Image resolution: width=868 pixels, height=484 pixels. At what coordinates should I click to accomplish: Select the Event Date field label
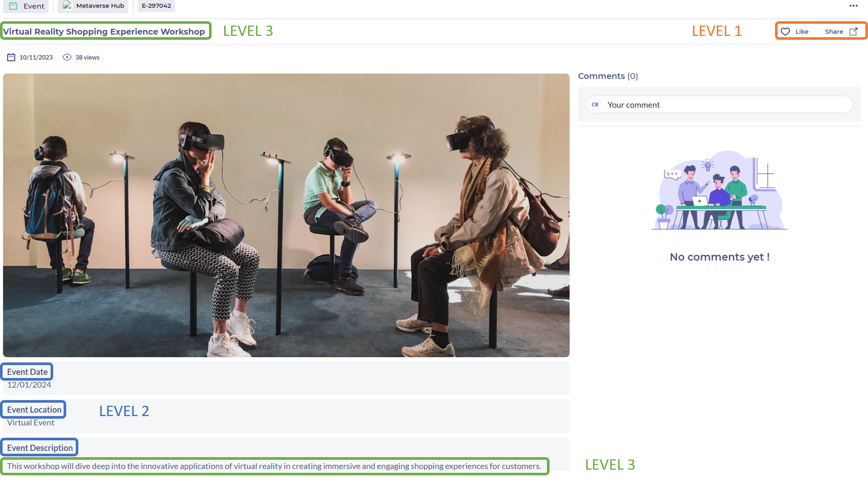(27, 372)
